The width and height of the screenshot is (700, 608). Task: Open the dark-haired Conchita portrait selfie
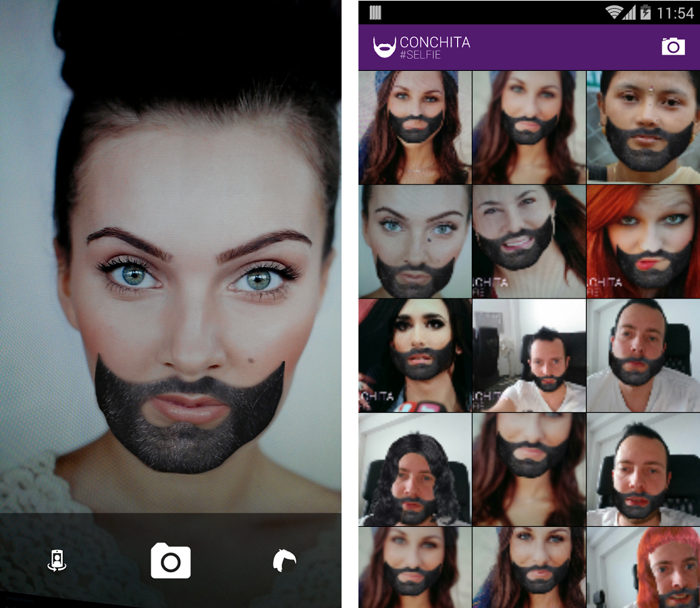pyautogui.click(x=414, y=355)
